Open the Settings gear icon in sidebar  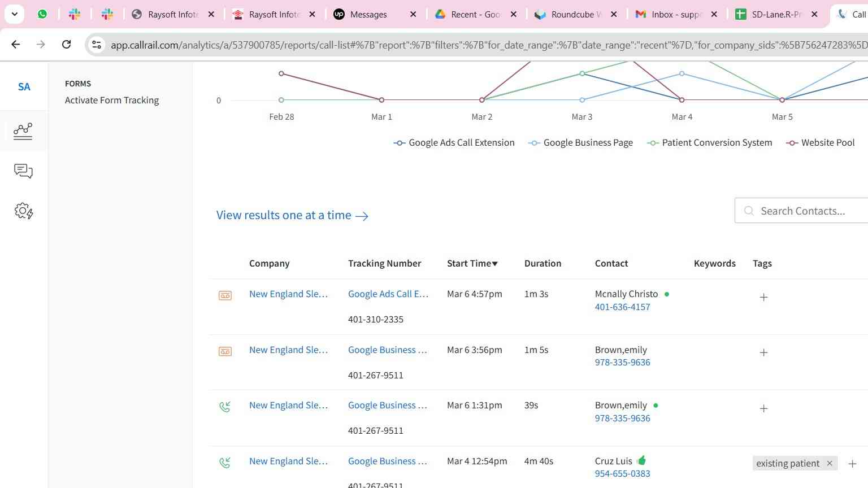[x=23, y=211]
